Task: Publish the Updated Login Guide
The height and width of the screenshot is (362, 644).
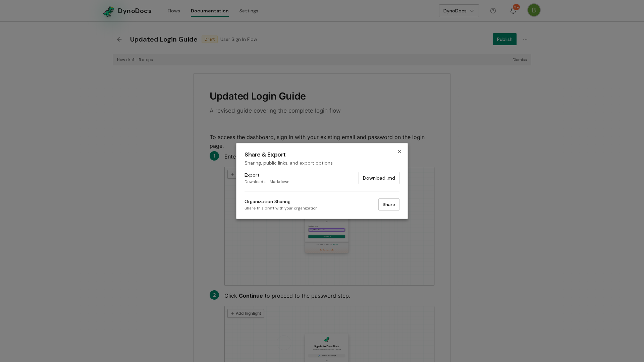Action: [504, 39]
